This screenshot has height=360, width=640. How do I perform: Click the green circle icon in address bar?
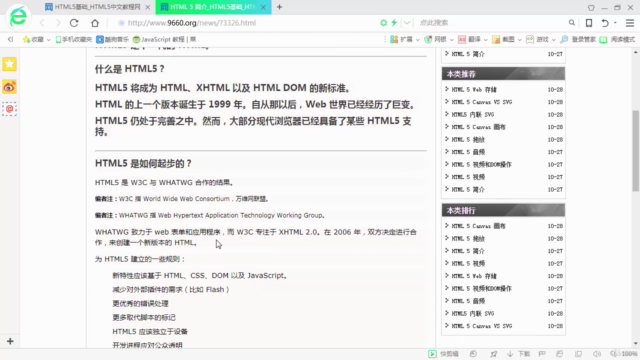[x=383, y=22]
